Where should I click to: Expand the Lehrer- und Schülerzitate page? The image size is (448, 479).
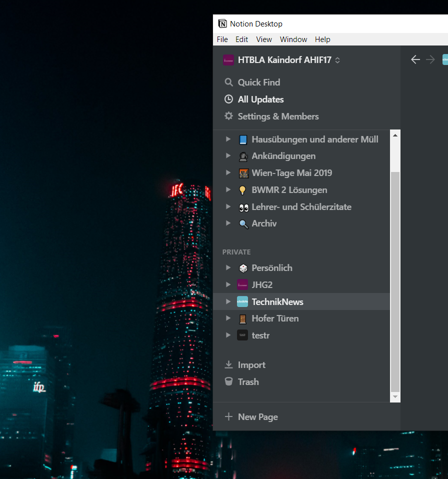[x=228, y=206]
